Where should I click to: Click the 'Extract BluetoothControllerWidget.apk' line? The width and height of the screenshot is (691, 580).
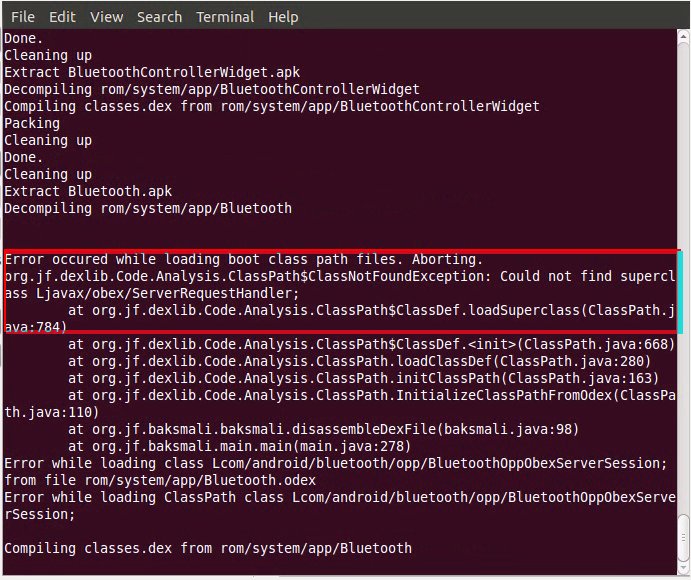point(152,72)
